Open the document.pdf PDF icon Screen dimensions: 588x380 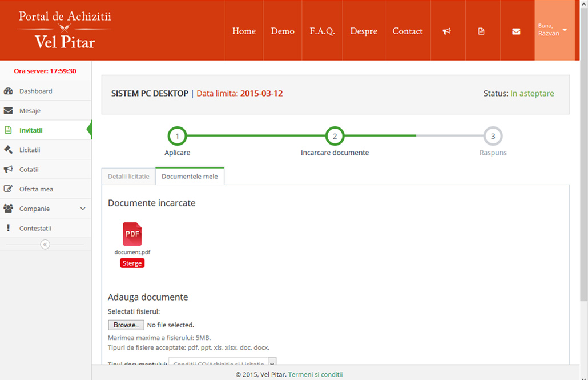[x=132, y=234]
